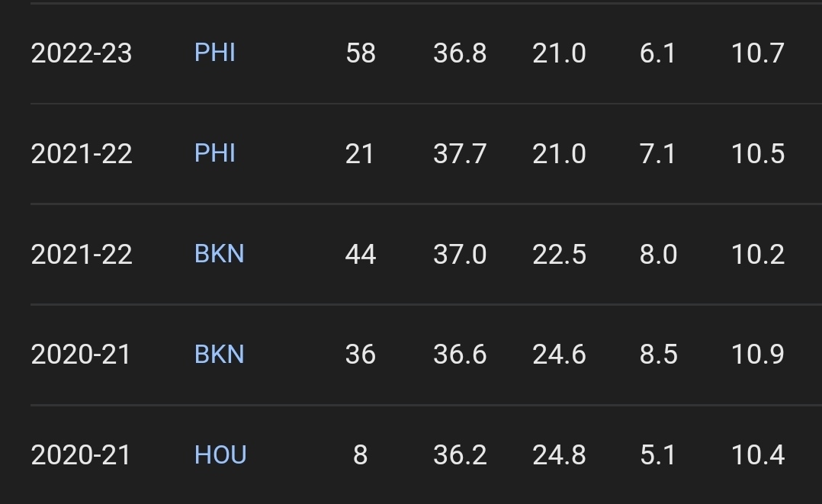Click the 2021-22 season cell beside BKN
This screenshot has height=504, width=822.
click(x=82, y=255)
